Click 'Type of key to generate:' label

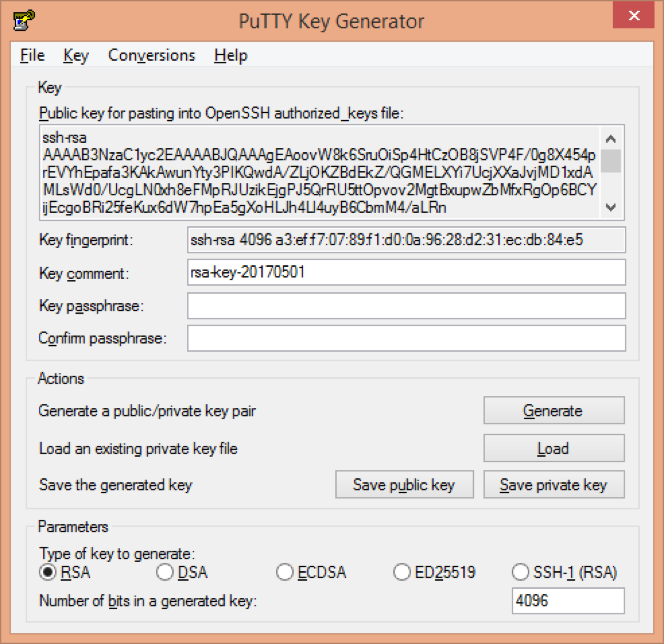117,553
